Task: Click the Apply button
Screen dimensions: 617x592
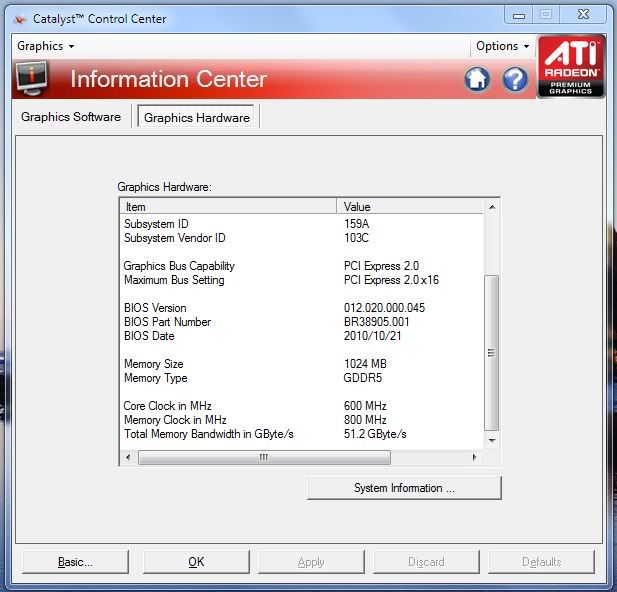Action: (311, 562)
